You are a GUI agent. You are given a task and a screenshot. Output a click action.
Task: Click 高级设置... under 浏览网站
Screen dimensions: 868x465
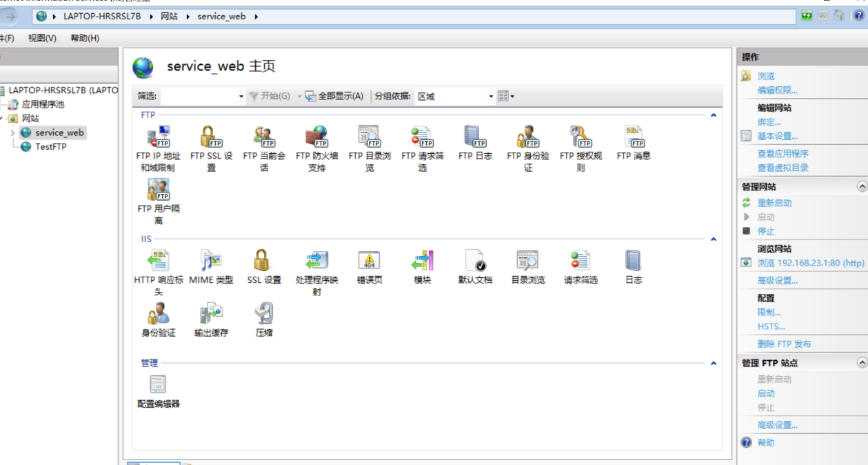pos(778,281)
